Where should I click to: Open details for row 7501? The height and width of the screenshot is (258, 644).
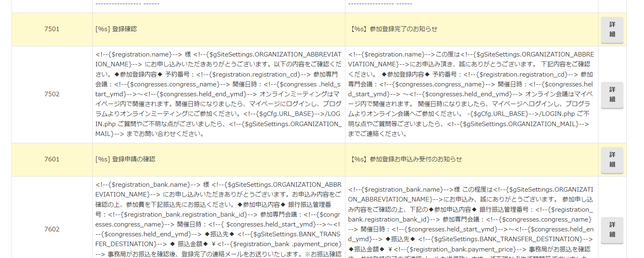pos(612,29)
